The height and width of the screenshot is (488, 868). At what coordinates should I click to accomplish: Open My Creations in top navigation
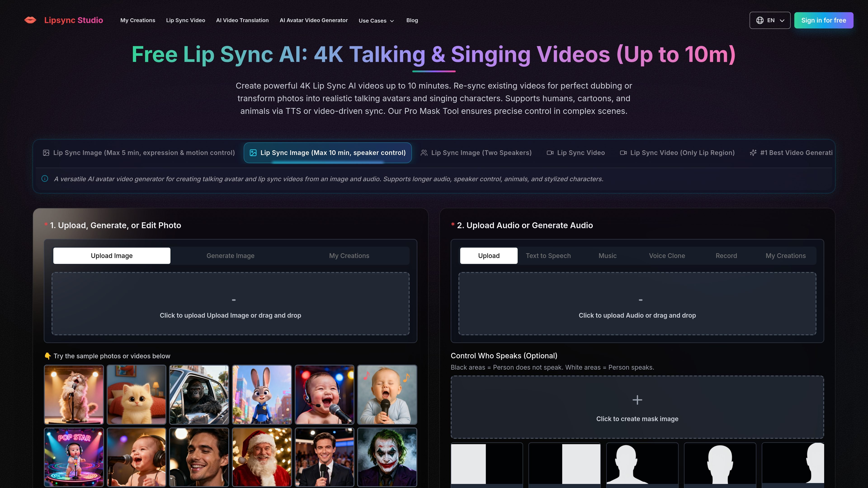pos(138,20)
